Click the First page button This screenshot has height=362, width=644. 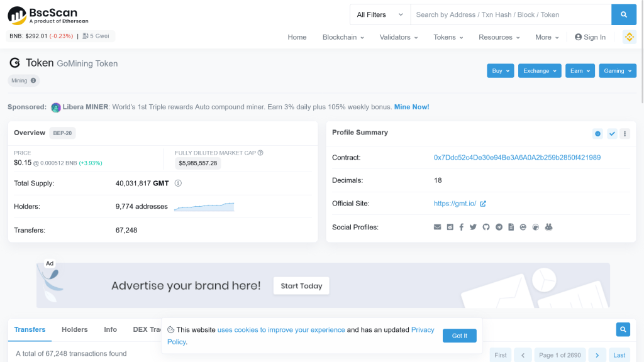(x=500, y=355)
